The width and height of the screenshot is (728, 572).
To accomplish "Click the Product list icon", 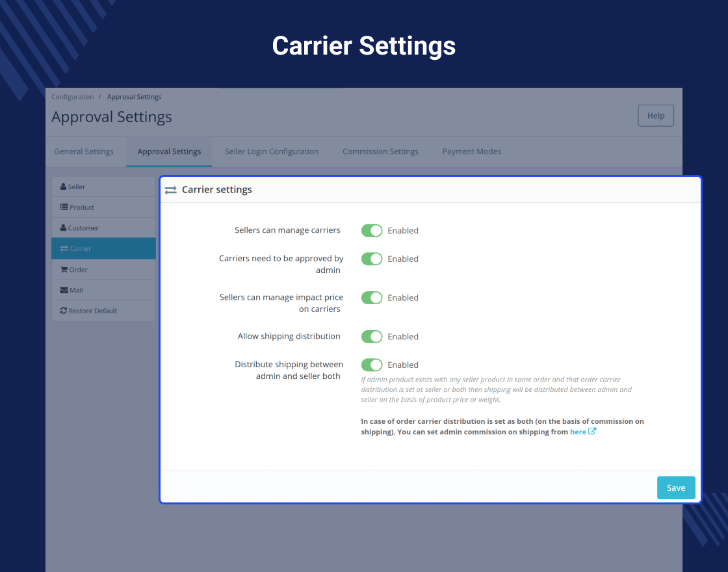I will (x=64, y=207).
